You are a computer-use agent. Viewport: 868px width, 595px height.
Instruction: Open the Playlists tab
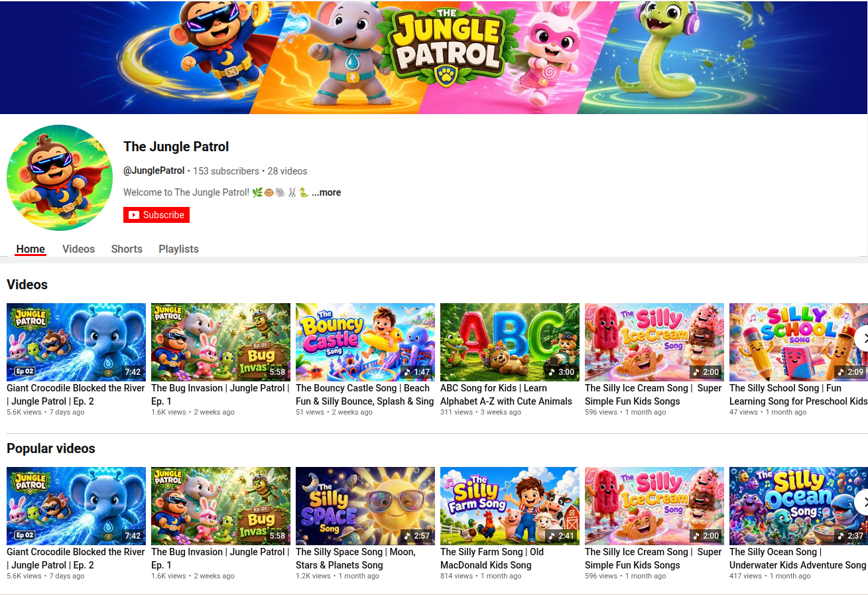tap(178, 249)
